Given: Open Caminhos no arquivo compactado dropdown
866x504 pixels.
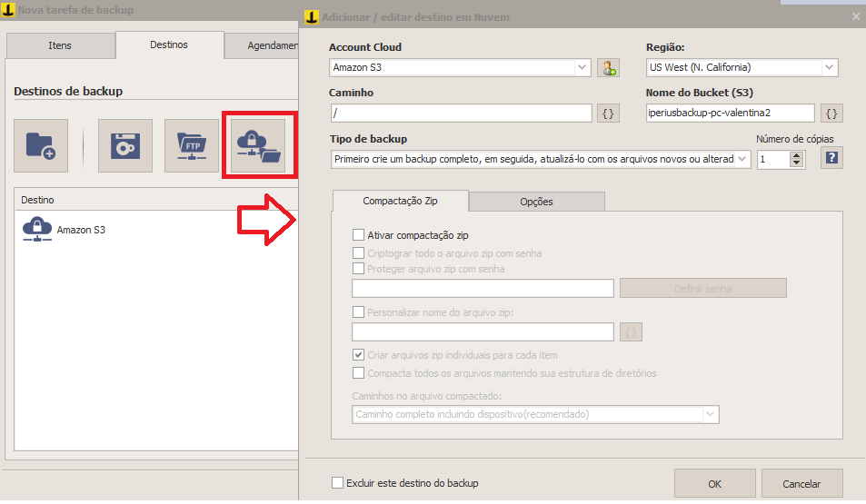Looking at the screenshot, I should click(x=711, y=414).
